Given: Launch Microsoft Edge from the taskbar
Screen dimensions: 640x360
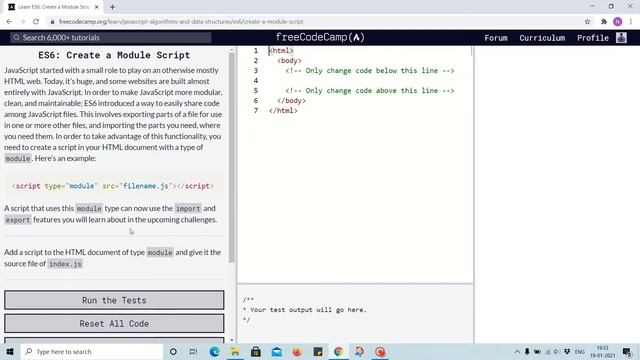Looking at the screenshot, I should [214, 351].
